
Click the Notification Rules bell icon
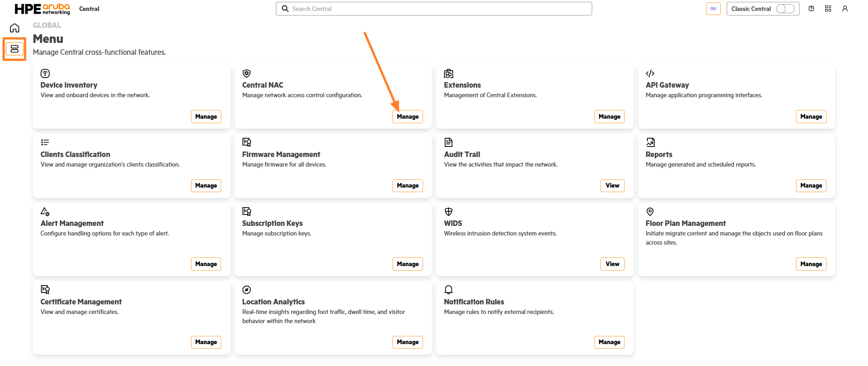tap(449, 290)
